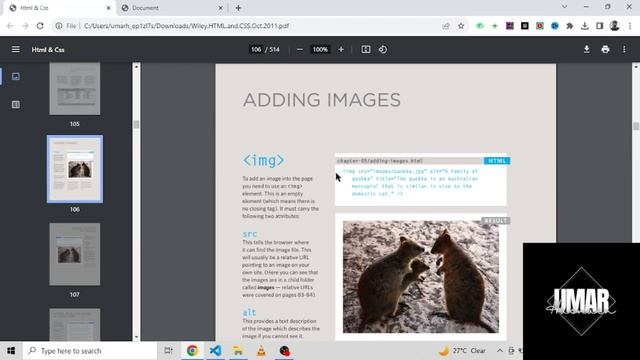Click the src attribute heading

point(250,234)
